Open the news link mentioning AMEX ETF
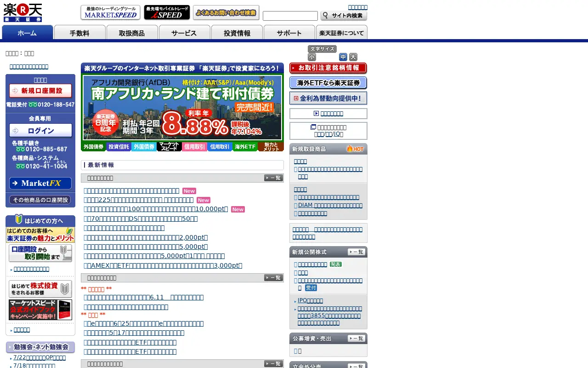Viewport: 588px width, 368px height. coord(163,265)
